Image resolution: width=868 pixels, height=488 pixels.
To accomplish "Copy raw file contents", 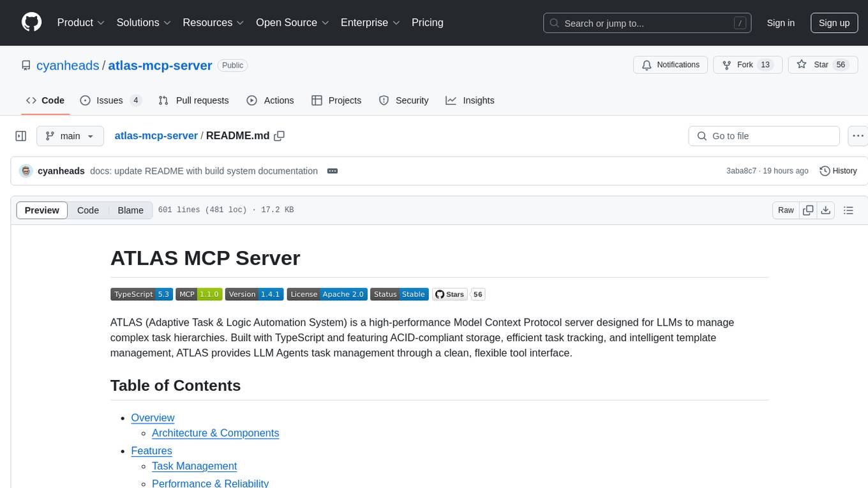I will click(x=809, y=210).
